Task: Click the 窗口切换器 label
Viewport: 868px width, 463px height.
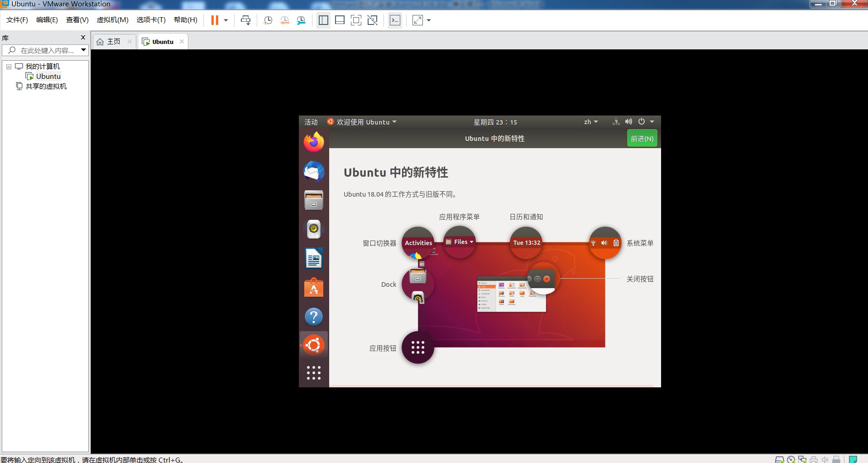Action: coord(379,243)
